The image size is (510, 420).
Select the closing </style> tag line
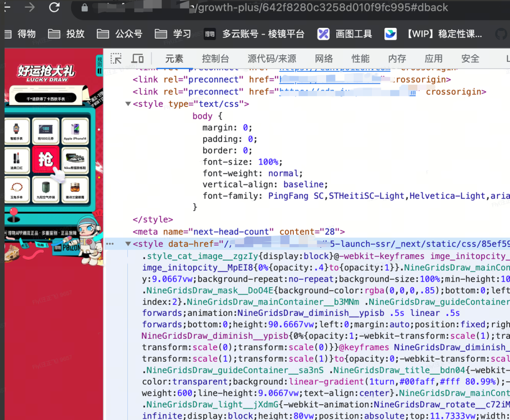pyautogui.click(x=153, y=220)
